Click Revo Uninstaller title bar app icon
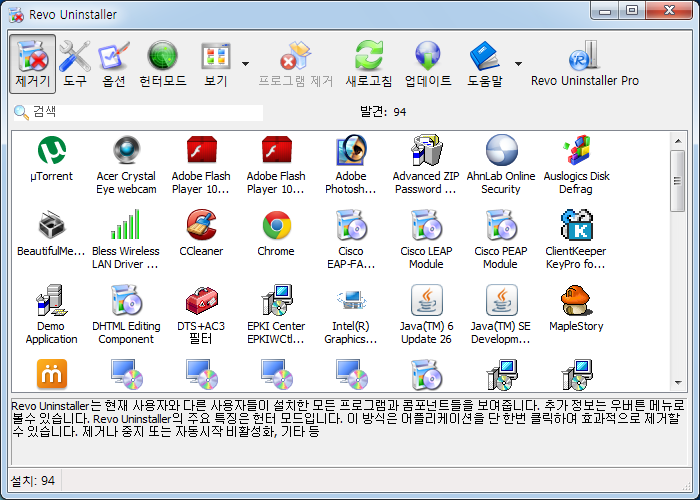 tap(16, 15)
